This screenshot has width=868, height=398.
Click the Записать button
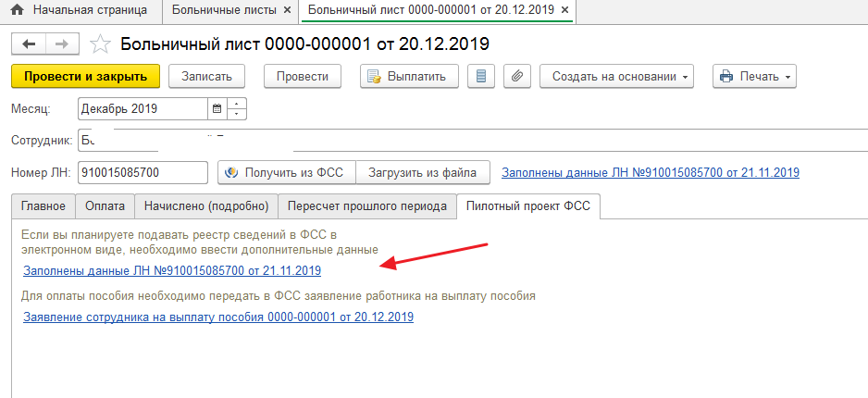click(x=207, y=77)
